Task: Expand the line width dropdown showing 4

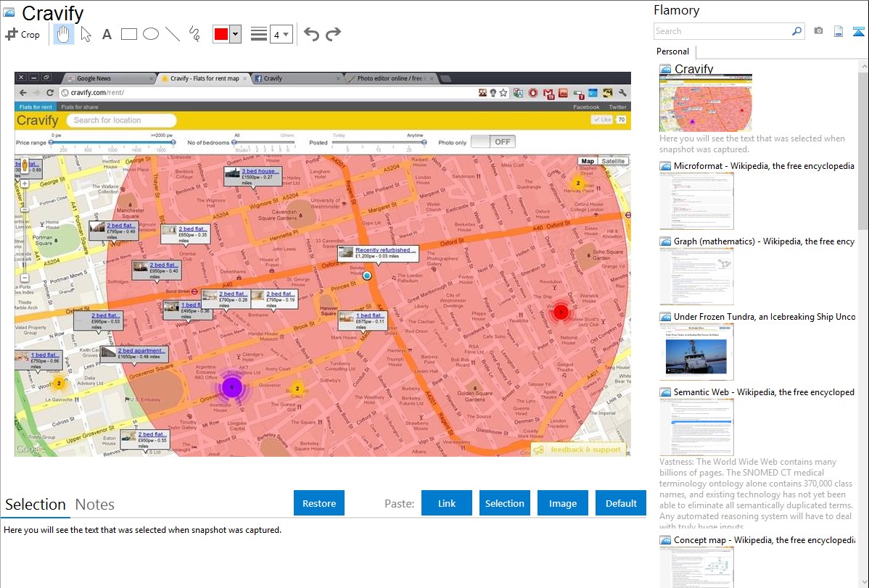Action: [x=281, y=34]
